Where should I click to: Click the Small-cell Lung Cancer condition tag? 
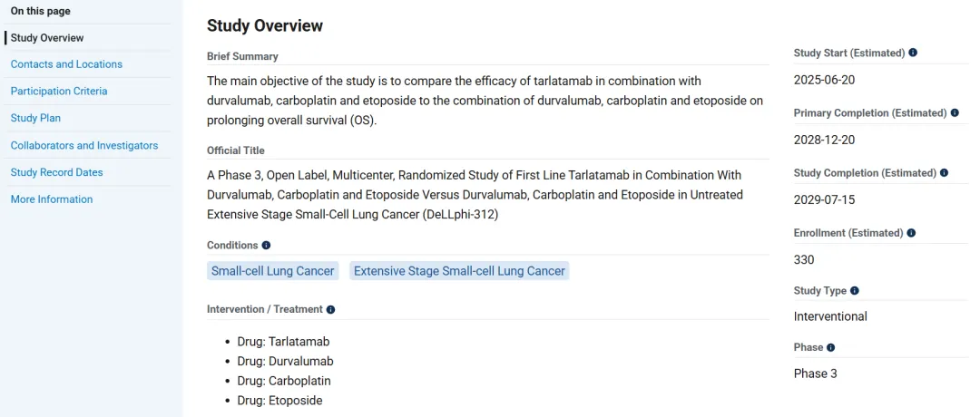pos(273,271)
